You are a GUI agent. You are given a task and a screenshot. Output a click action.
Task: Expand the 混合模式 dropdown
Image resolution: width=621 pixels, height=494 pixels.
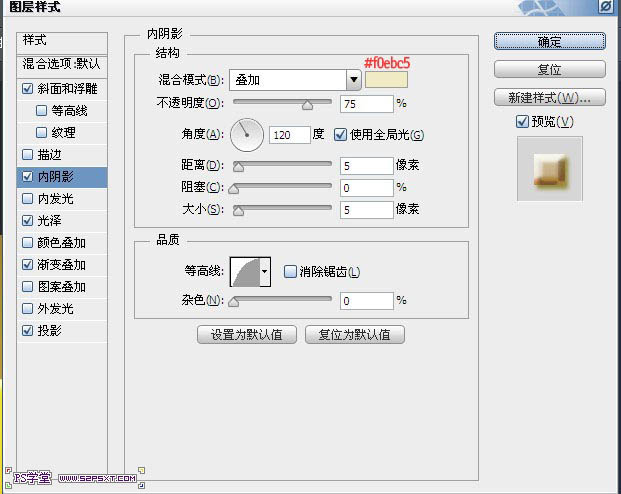tap(353, 80)
